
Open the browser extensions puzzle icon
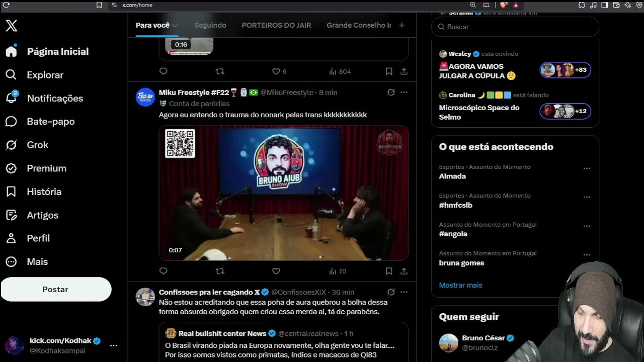pyautogui.click(x=582, y=5)
